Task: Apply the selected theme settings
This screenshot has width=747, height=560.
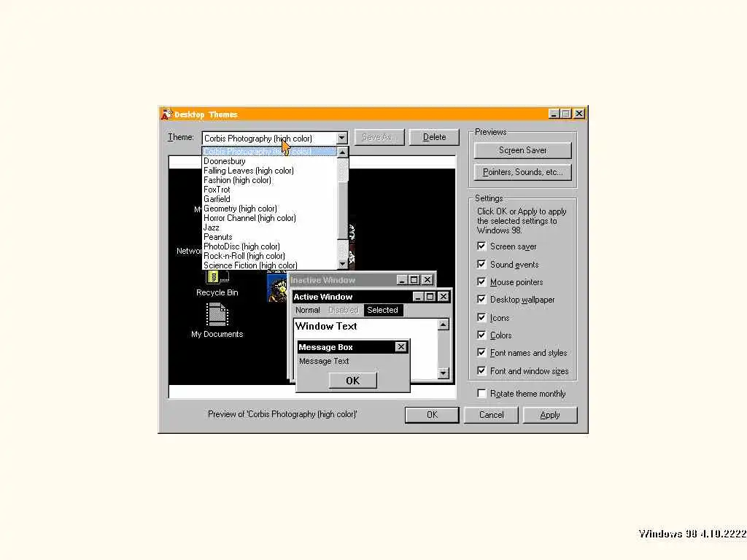Action: tap(550, 415)
